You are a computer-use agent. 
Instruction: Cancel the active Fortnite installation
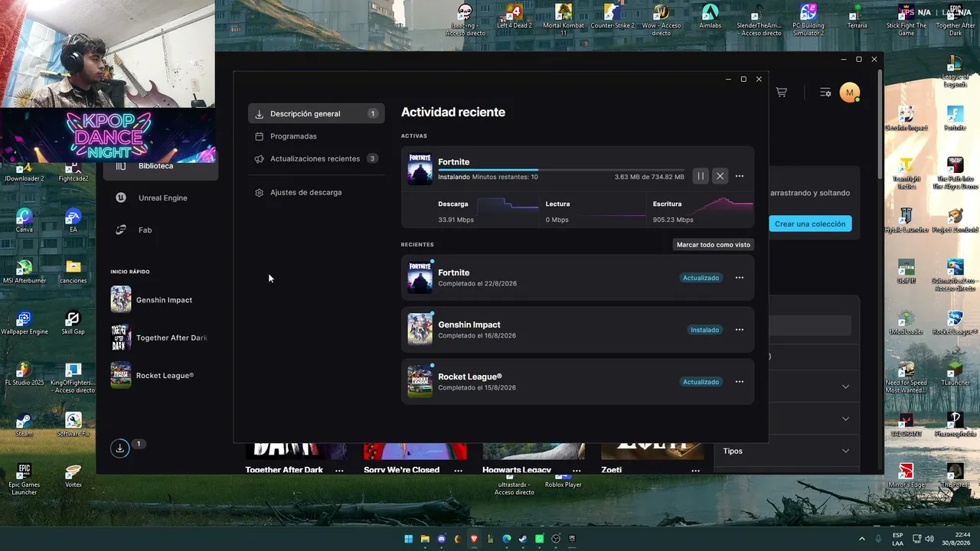pyautogui.click(x=720, y=176)
